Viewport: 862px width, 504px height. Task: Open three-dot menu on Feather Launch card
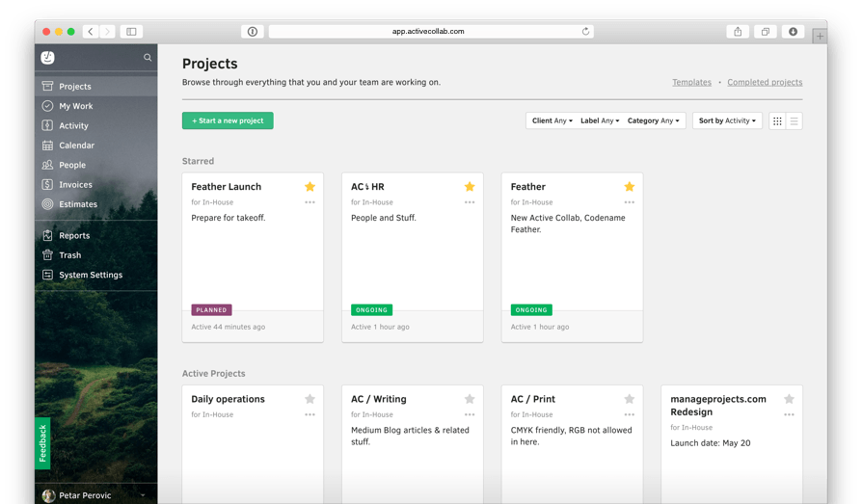pos(310,202)
